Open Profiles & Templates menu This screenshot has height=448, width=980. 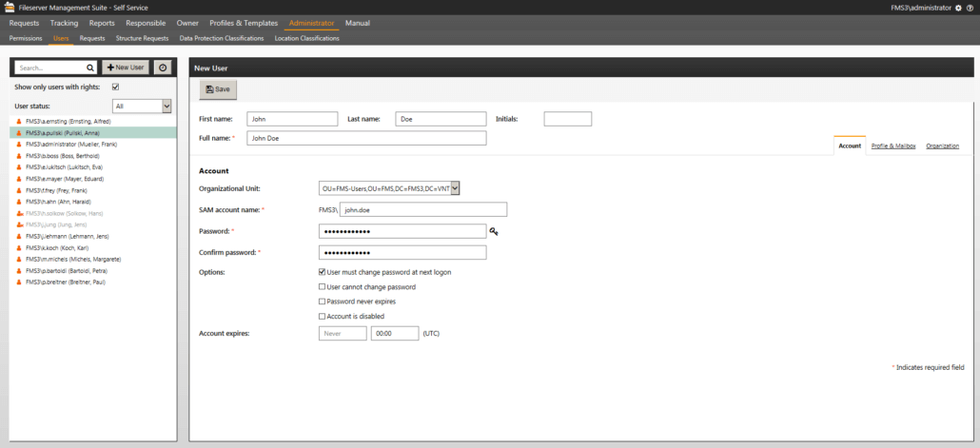[244, 23]
